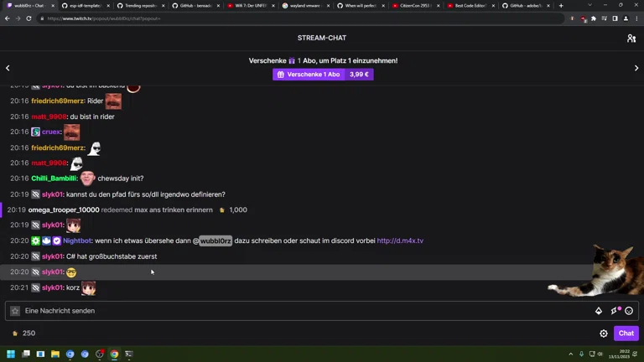The height and width of the screenshot is (362, 644).
Task: Click slyk01 in 'korz' message
Action: pos(53,287)
